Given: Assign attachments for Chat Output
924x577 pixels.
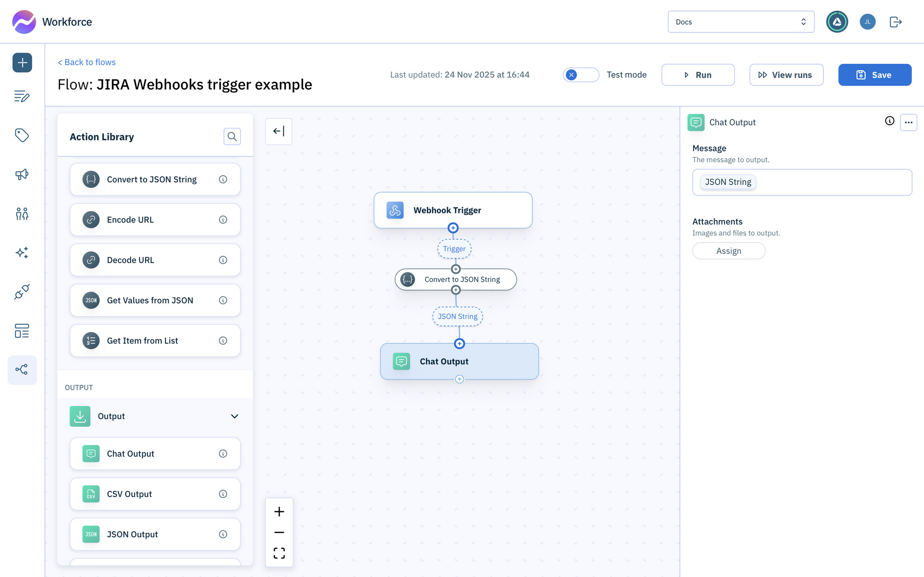Looking at the screenshot, I should point(728,251).
